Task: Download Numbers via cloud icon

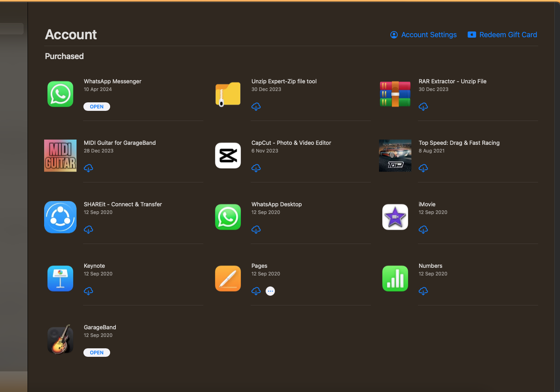Action: (x=423, y=291)
